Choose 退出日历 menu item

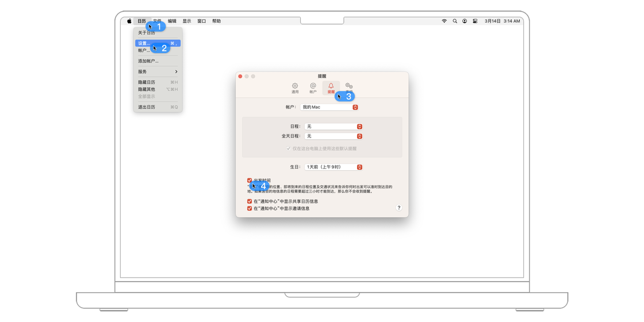[158, 107]
